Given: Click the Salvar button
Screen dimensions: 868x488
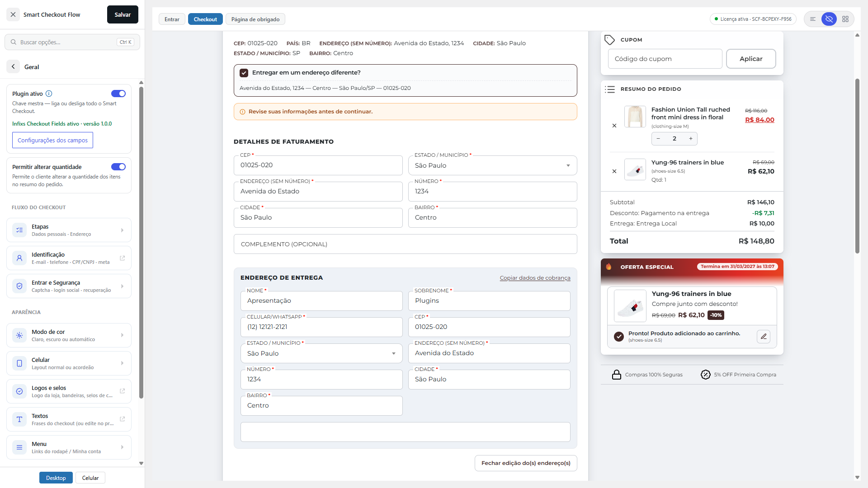Looking at the screenshot, I should pyautogui.click(x=123, y=14).
